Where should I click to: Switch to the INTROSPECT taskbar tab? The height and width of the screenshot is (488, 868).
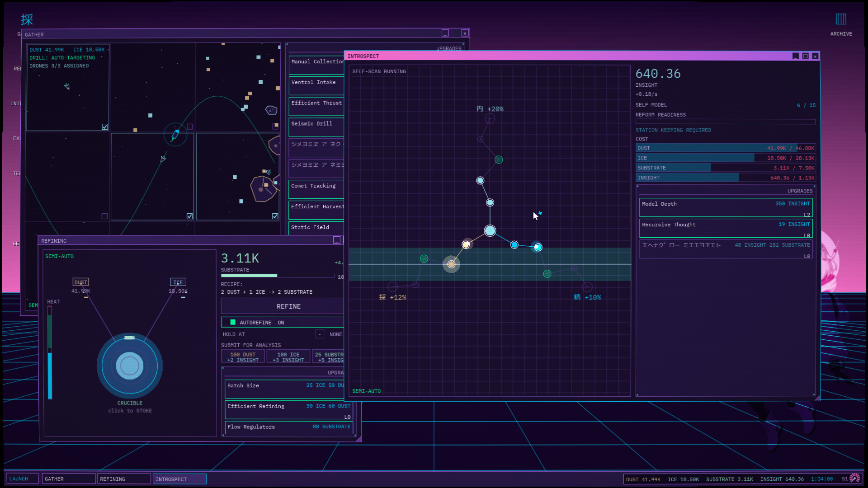[x=179, y=479]
